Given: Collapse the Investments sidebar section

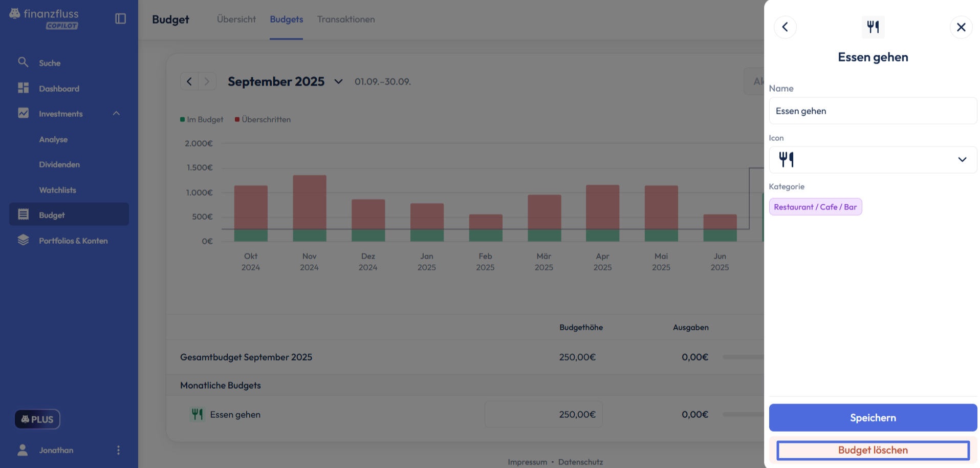Looking at the screenshot, I should (x=116, y=114).
